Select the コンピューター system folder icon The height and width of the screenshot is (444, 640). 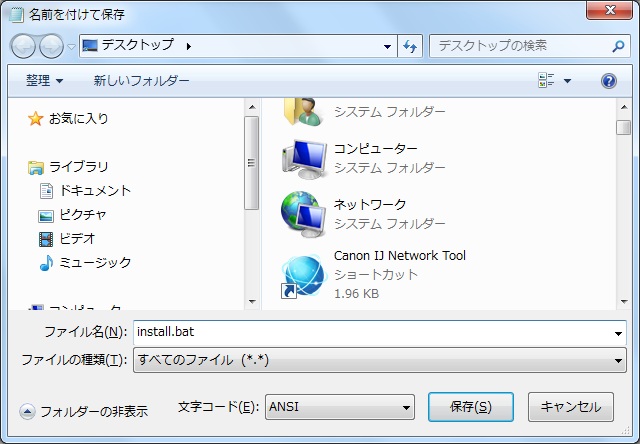(303, 158)
